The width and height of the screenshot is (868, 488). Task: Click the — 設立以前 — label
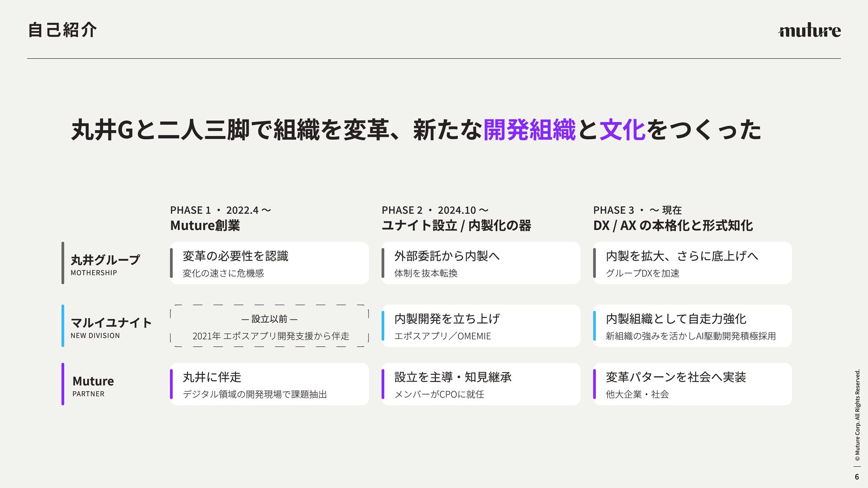pos(269,319)
